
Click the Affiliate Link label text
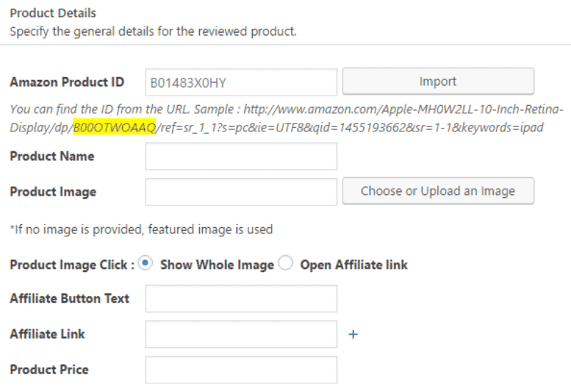47,334
